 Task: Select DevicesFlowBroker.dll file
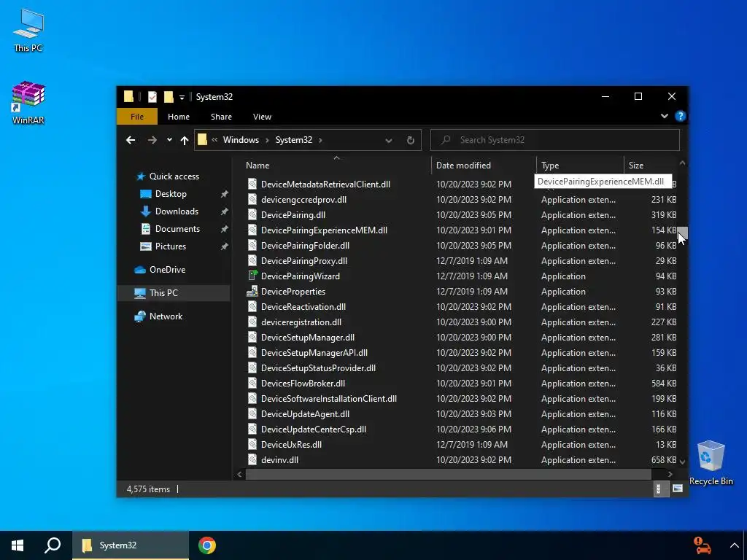[303, 384]
